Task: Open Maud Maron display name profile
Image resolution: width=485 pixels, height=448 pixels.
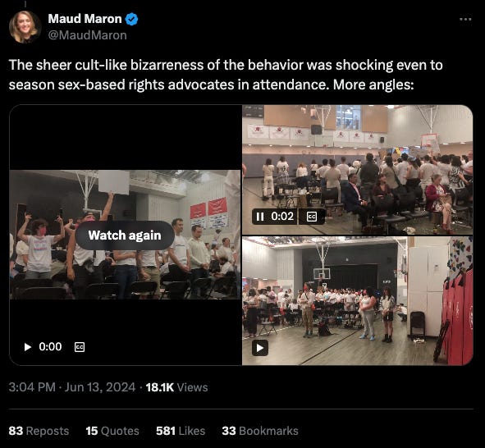Action: click(85, 19)
